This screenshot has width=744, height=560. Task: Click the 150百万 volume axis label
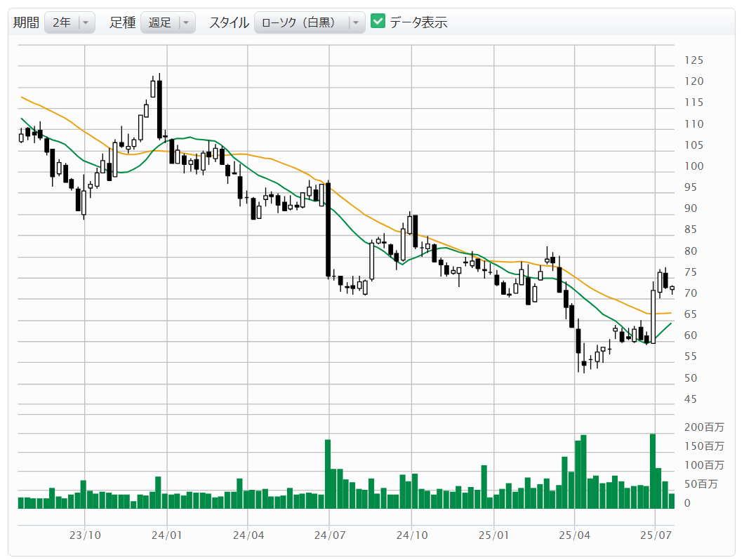tap(704, 446)
